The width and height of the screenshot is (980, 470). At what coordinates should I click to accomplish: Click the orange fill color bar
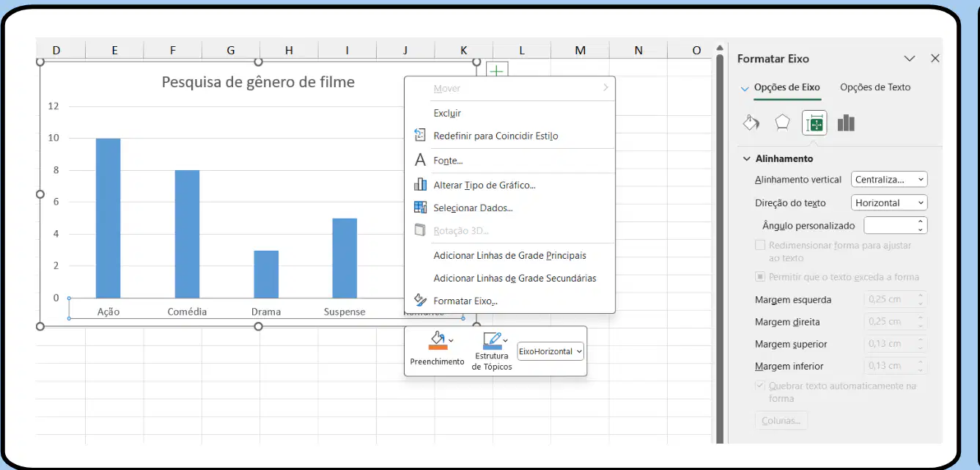click(x=438, y=348)
